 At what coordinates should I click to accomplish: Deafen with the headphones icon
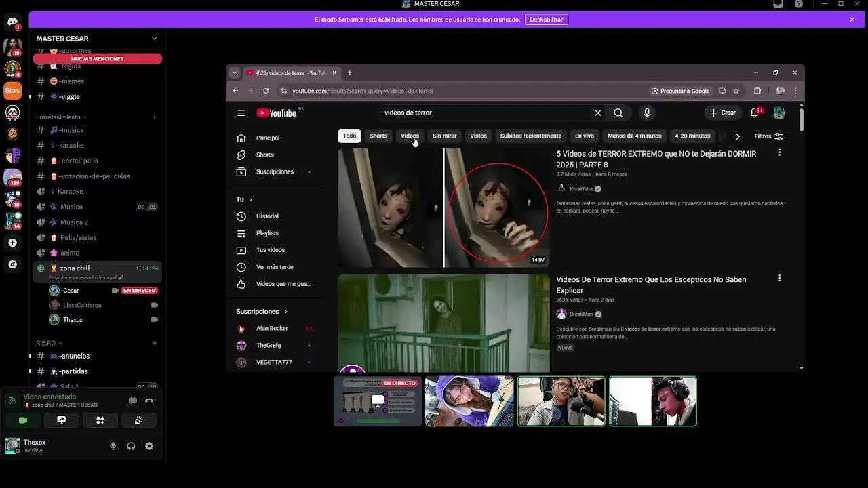[x=131, y=446]
